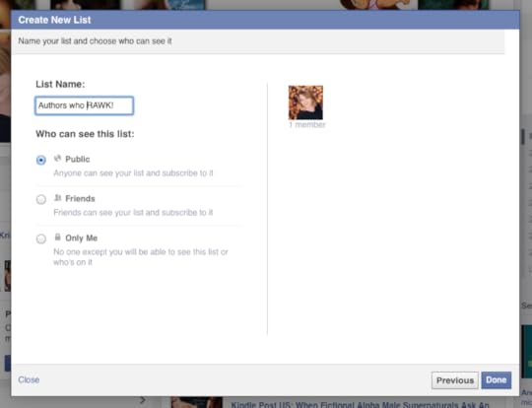Click the list member profile thumbnail
The image size is (532, 408).
[x=305, y=102]
